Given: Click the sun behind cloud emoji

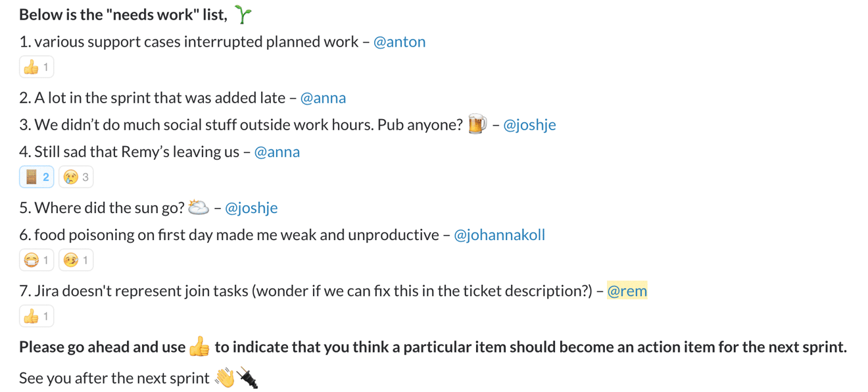Looking at the screenshot, I should [198, 208].
